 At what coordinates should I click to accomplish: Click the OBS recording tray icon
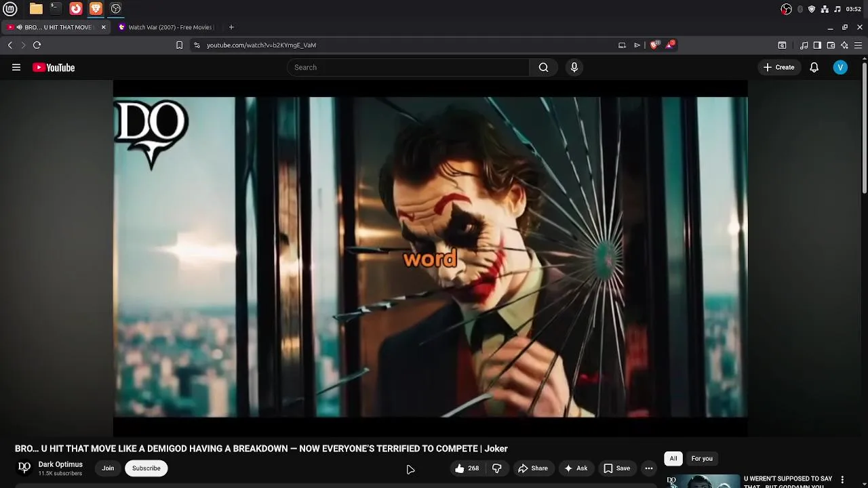tap(786, 9)
